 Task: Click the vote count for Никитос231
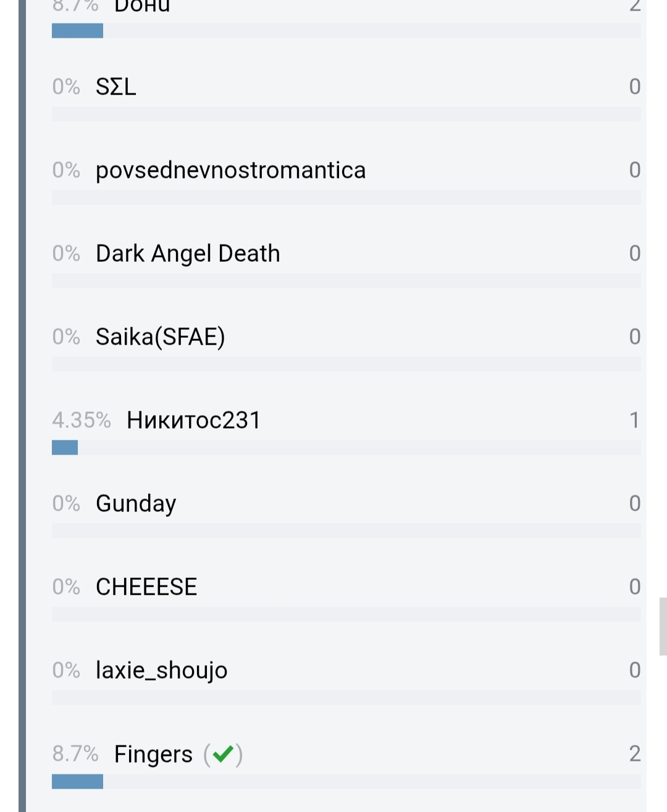point(634,421)
